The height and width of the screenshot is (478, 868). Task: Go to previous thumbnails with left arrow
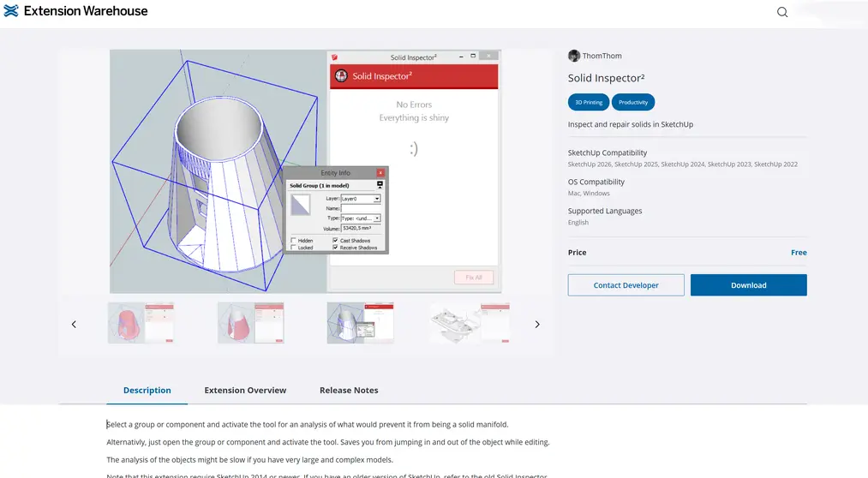(x=74, y=324)
